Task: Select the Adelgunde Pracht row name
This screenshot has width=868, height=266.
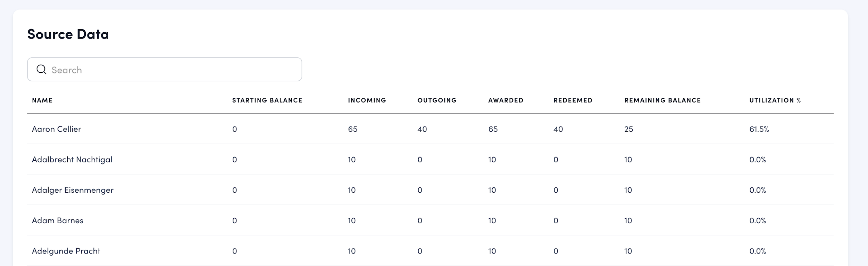Action: pyautogui.click(x=66, y=251)
